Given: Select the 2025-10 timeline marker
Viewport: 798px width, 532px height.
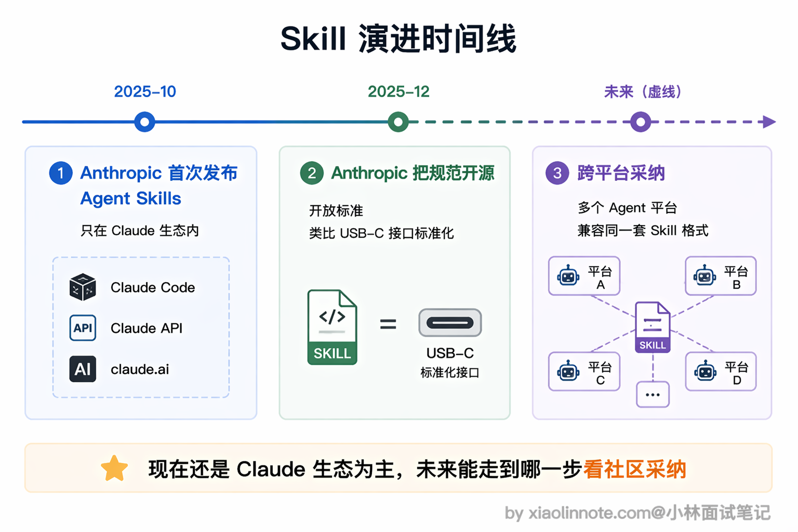Looking at the screenshot, I should click(144, 122).
